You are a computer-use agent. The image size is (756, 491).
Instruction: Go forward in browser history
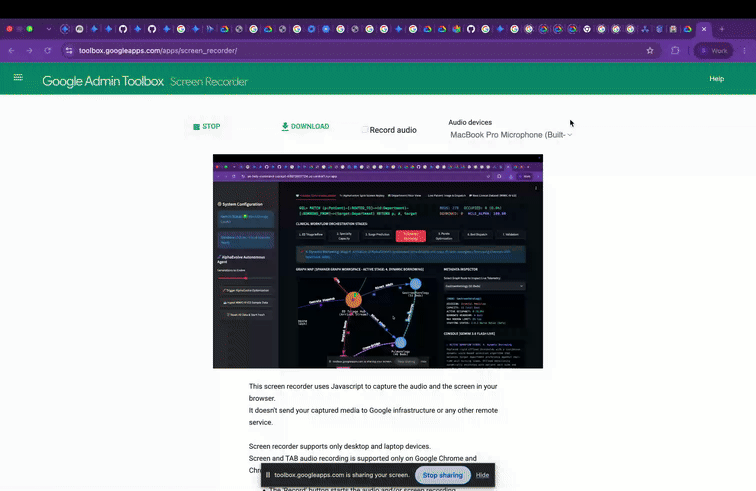click(29, 50)
